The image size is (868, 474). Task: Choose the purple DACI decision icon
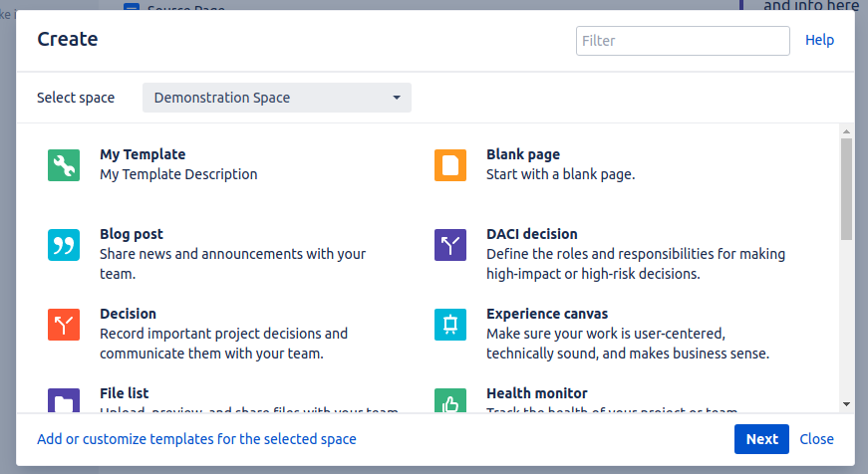click(x=450, y=245)
